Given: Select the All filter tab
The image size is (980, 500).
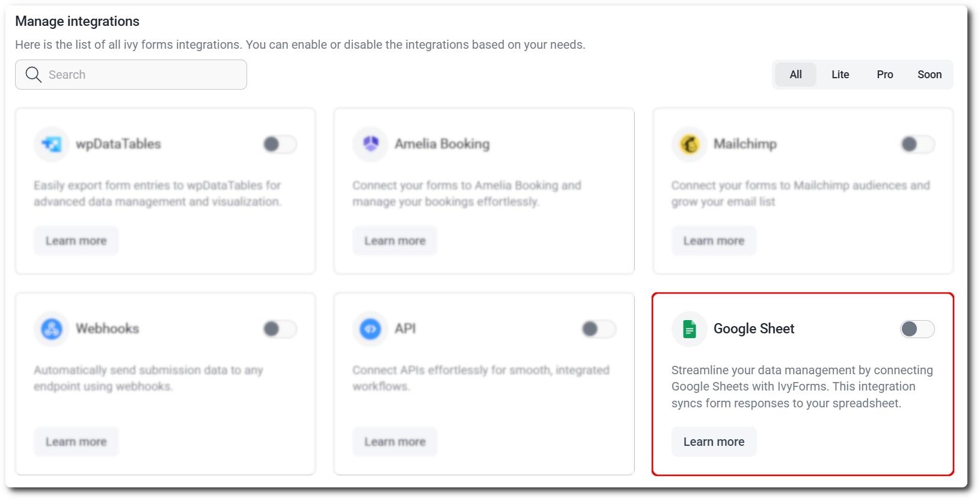Looking at the screenshot, I should pos(795,75).
